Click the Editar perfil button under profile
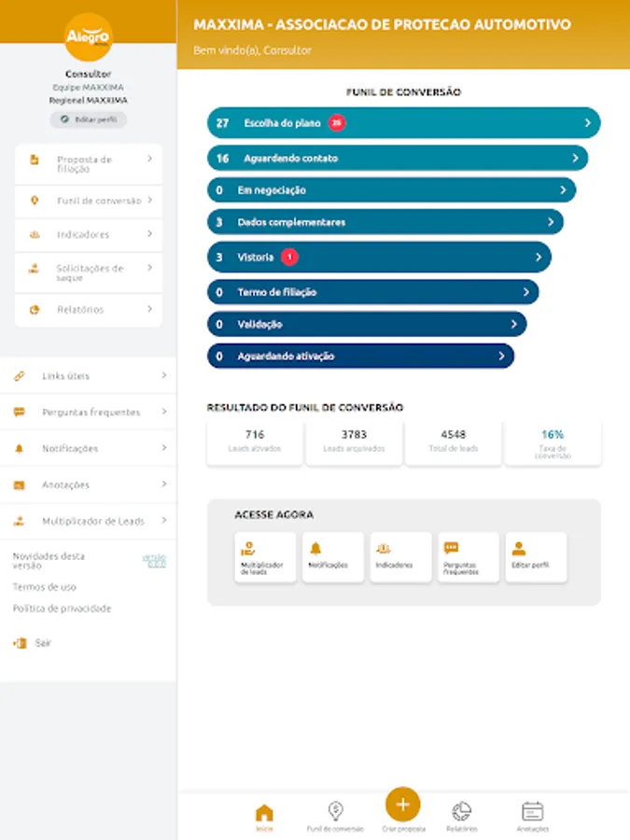This screenshot has width=630, height=840. (89, 119)
